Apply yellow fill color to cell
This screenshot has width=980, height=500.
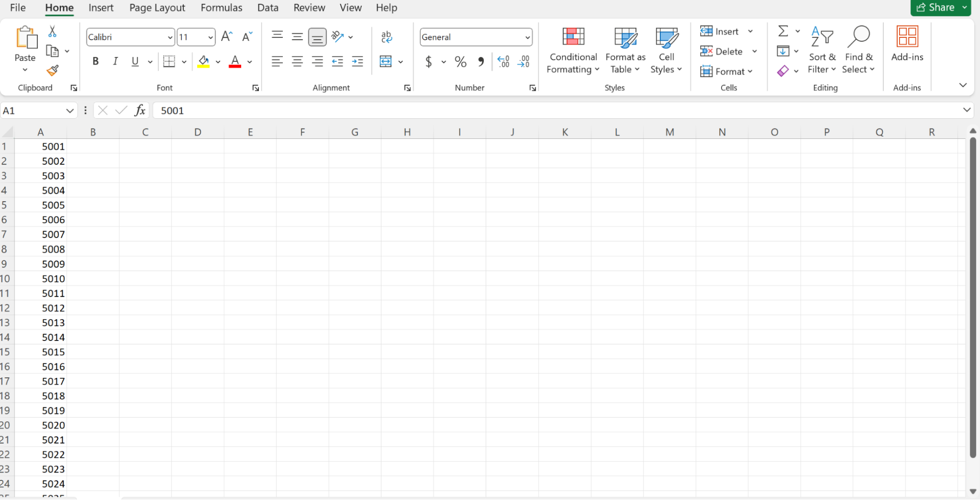pyautogui.click(x=203, y=61)
